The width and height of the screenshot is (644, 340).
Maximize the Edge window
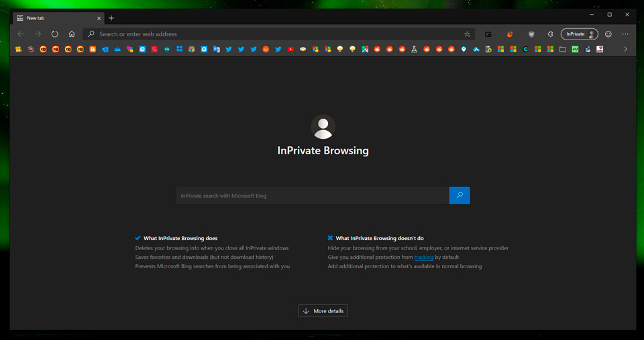tap(610, 15)
